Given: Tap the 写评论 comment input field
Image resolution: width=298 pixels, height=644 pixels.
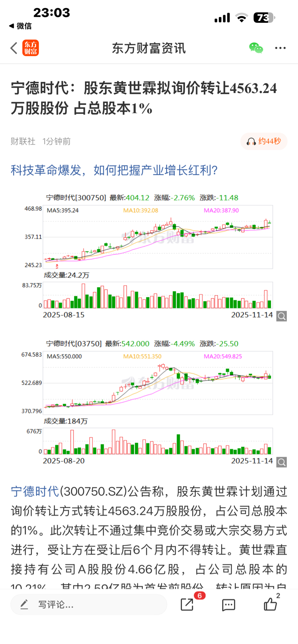Looking at the screenshot, I should 89,604.
